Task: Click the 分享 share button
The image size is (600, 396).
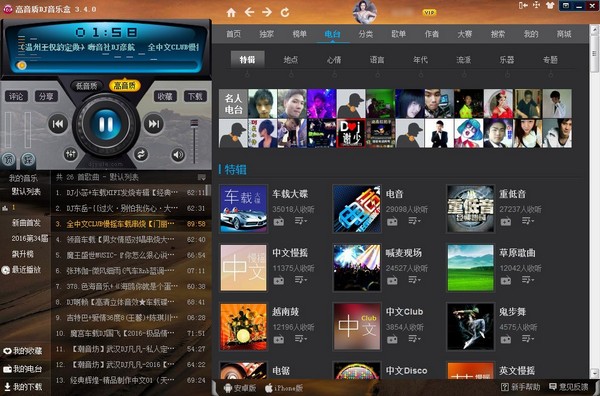Action: (x=46, y=96)
